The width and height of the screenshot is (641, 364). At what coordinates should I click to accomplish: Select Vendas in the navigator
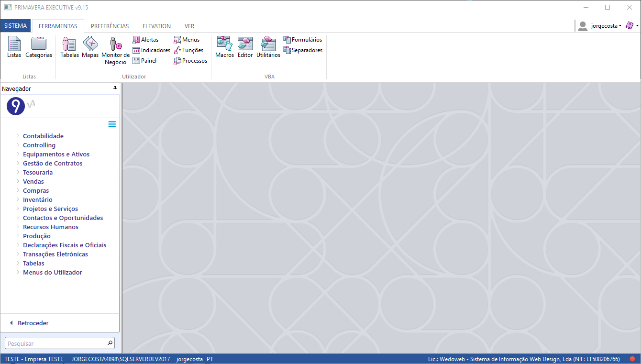coord(33,182)
